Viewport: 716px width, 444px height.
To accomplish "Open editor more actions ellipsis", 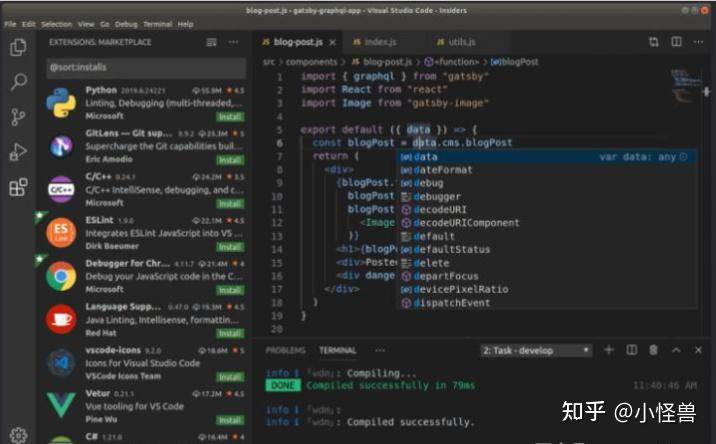I will (698, 42).
